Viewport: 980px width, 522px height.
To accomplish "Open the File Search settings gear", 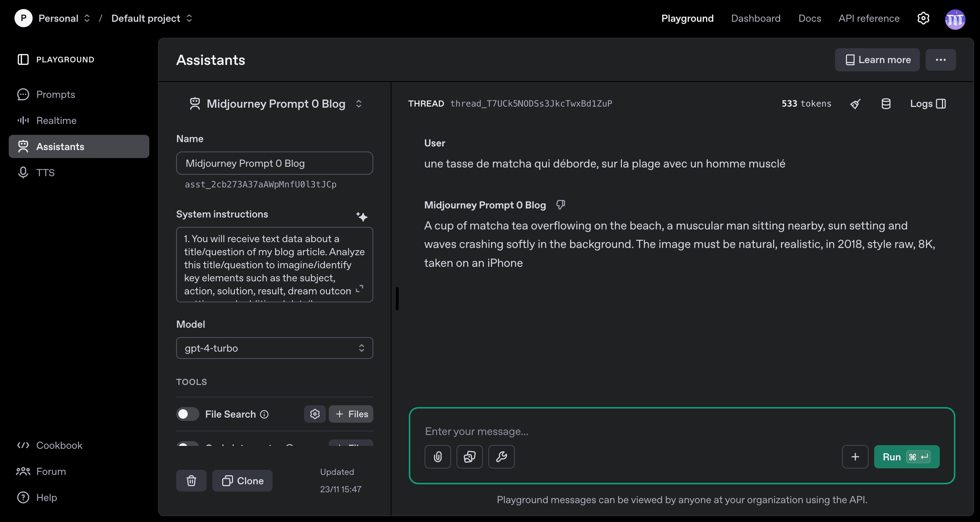I will [315, 414].
